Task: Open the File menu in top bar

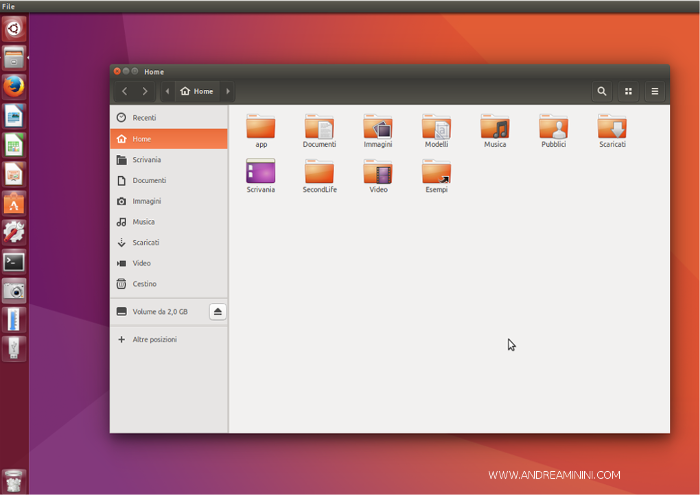Action: (8, 6)
